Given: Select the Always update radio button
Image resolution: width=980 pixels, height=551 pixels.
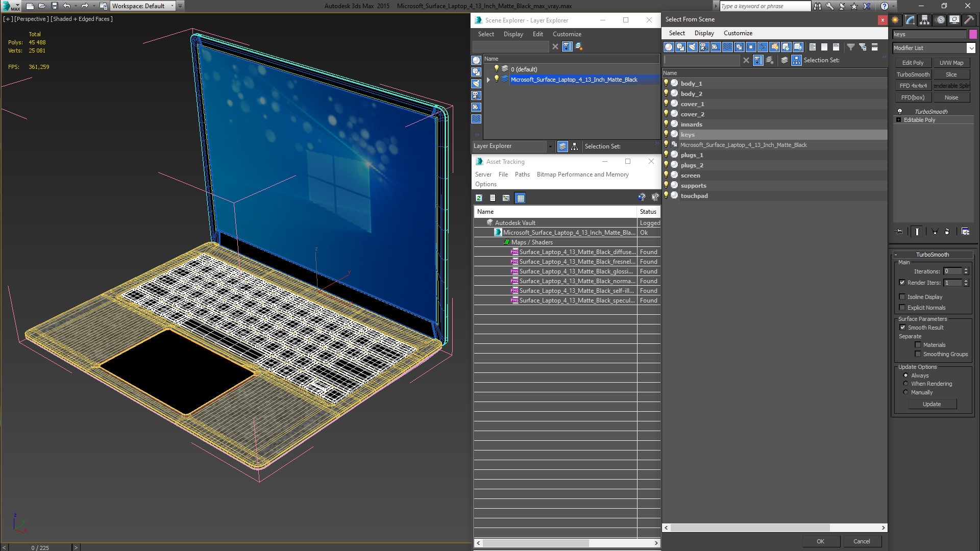Looking at the screenshot, I should coord(906,375).
